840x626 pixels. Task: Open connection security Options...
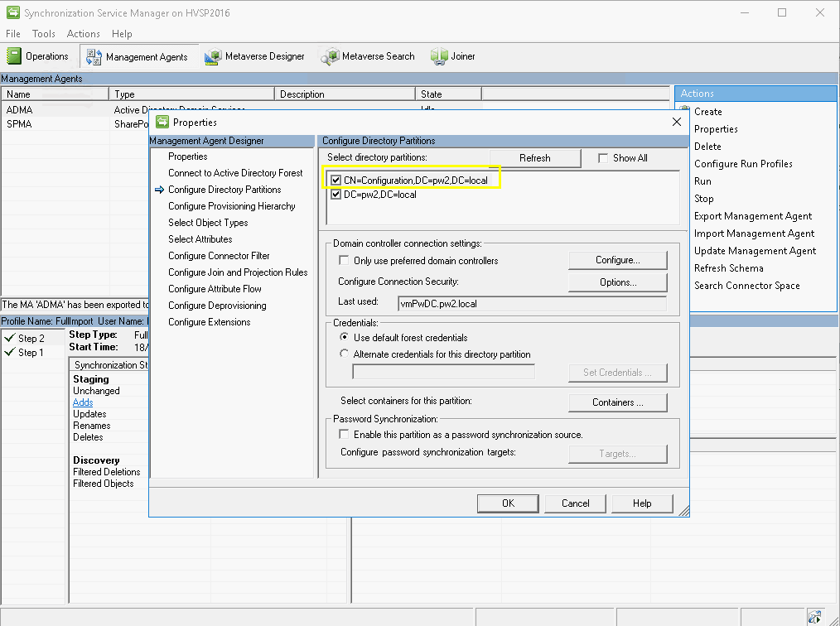coord(618,282)
